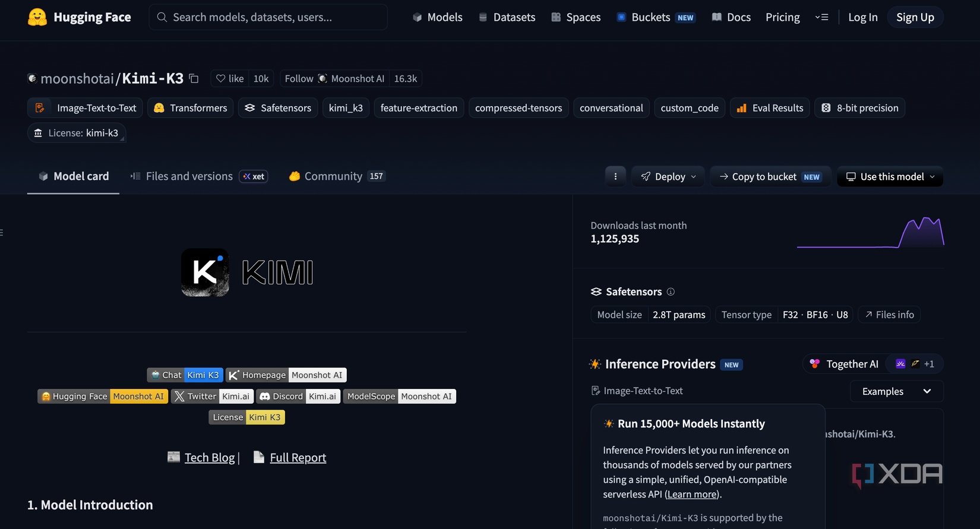980x529 pixels.
Task: Open the Deploy dropdown
Action: [x=668, y=176]
